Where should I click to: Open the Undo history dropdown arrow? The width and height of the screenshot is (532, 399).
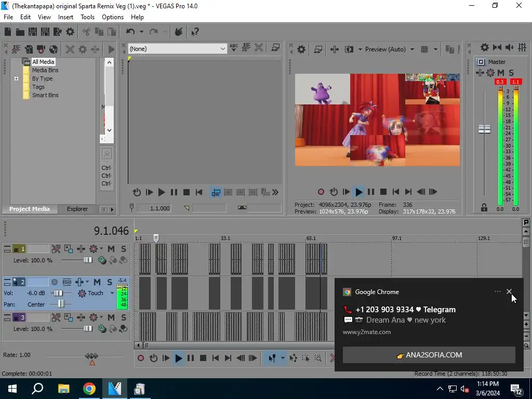(x=141, y=32)
